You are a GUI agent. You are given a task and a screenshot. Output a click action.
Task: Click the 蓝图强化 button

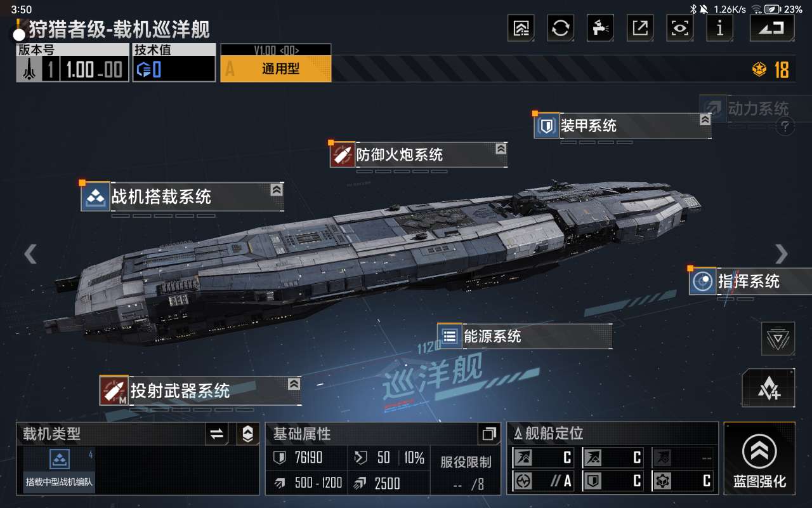point(759,458)
